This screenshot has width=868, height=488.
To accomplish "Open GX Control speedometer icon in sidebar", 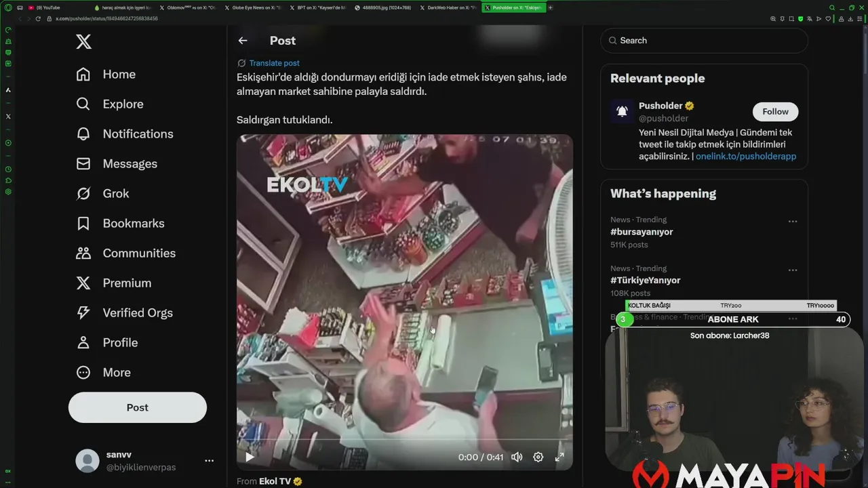I will [x=8, y=30].
